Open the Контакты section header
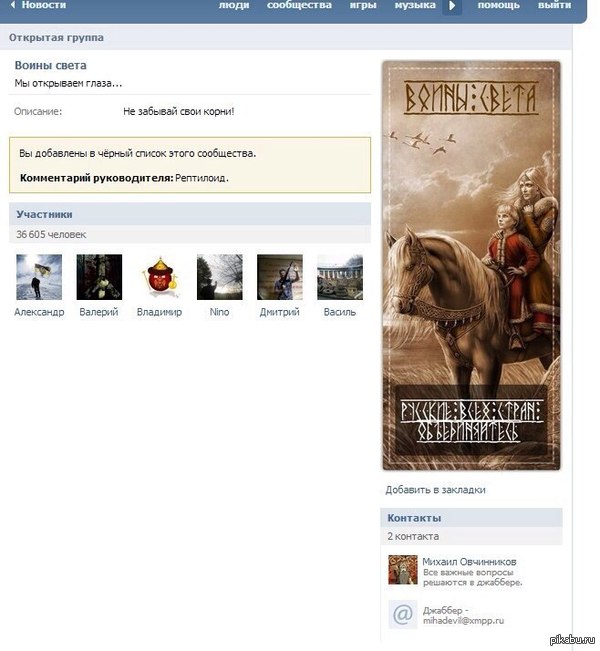 471,518
